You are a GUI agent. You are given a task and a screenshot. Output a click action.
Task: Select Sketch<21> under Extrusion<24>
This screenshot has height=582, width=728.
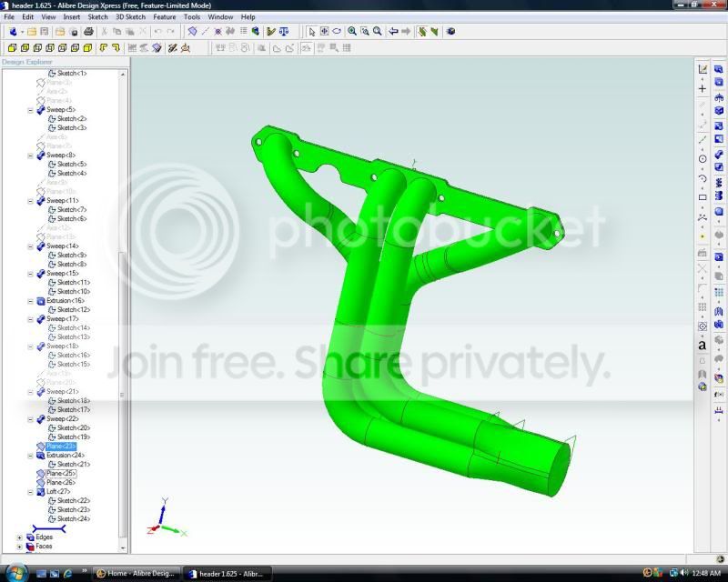(x=74, y=465)
